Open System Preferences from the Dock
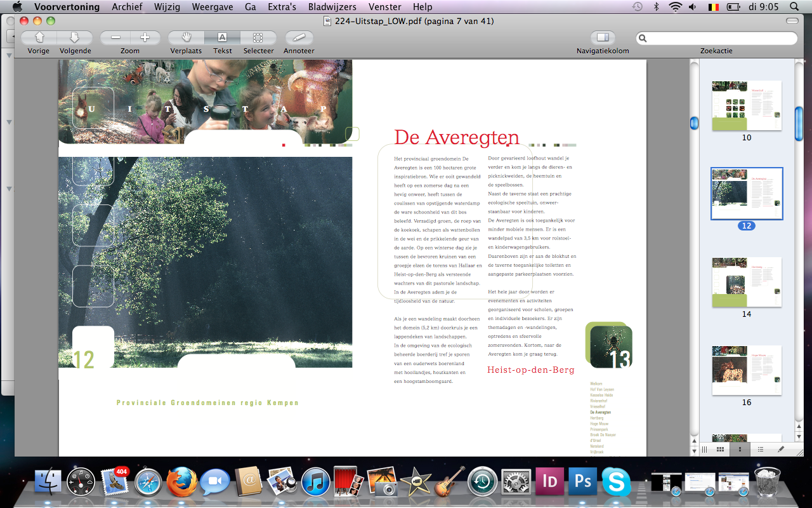Viewport: 812px width, 508px height. point(516,483)
